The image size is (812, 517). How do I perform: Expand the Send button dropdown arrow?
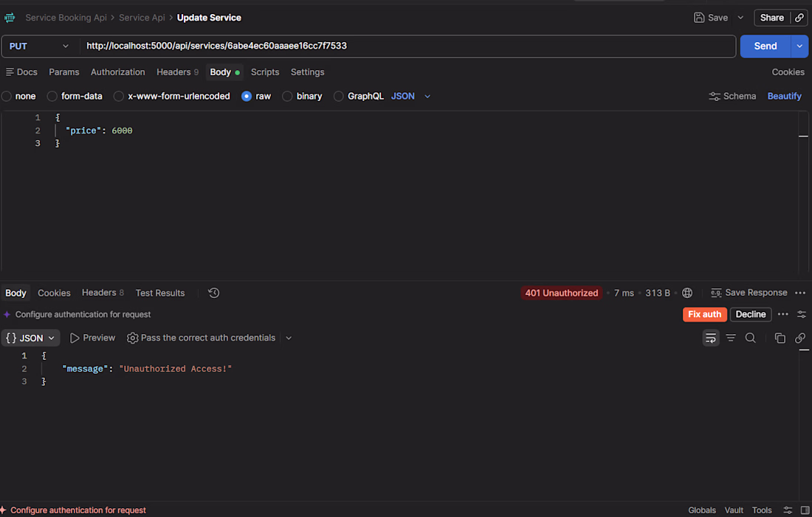799,46
